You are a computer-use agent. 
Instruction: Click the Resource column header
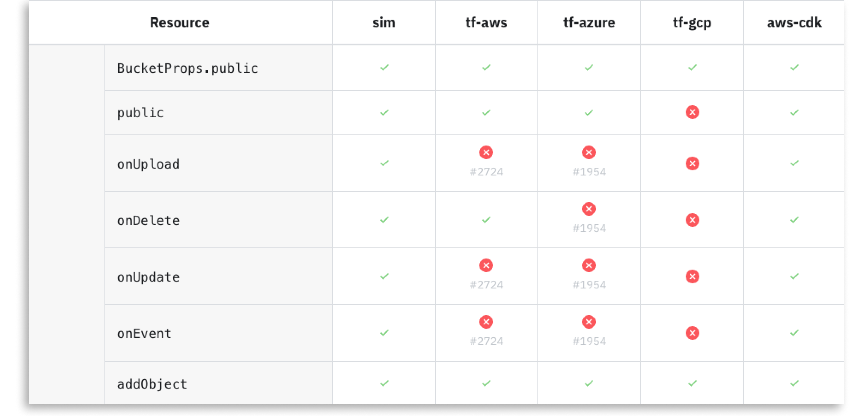tap(179, 23)
